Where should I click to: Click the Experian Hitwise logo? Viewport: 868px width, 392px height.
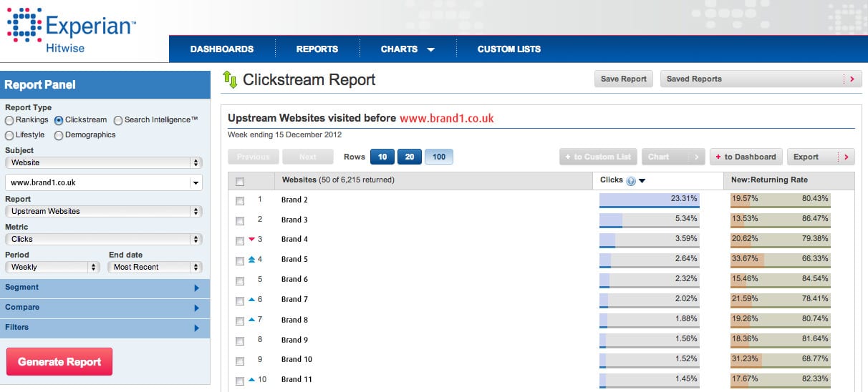[x=70, y=31]
